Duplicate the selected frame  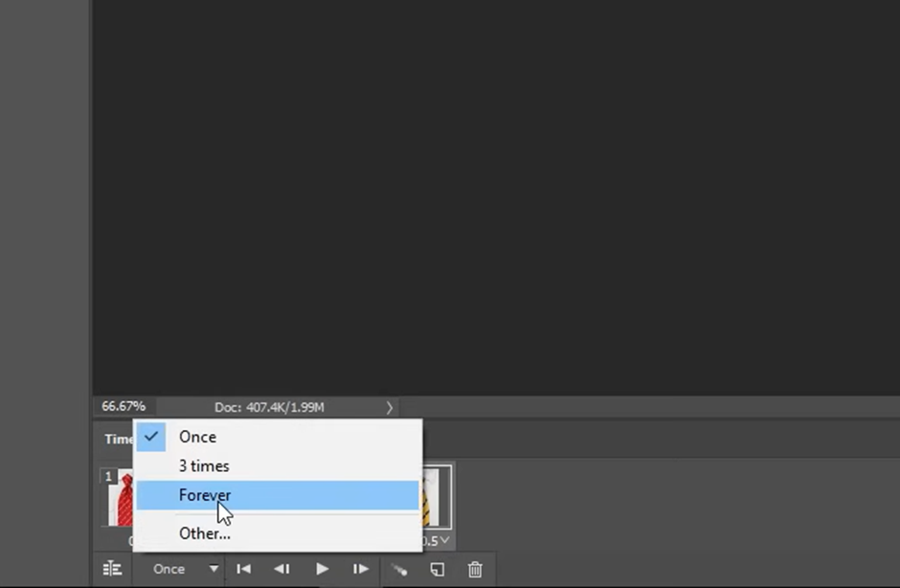coord(437,569)
